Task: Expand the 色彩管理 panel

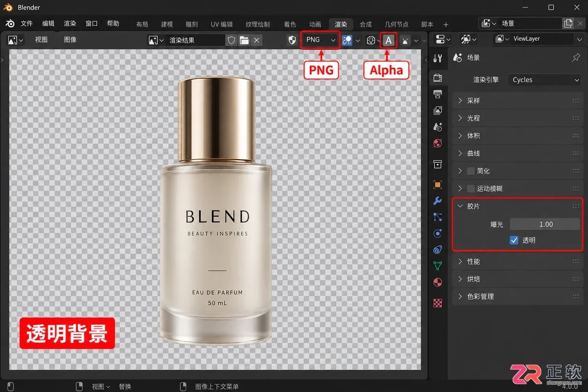Action: pyautogui.click(x=518, y=296)
